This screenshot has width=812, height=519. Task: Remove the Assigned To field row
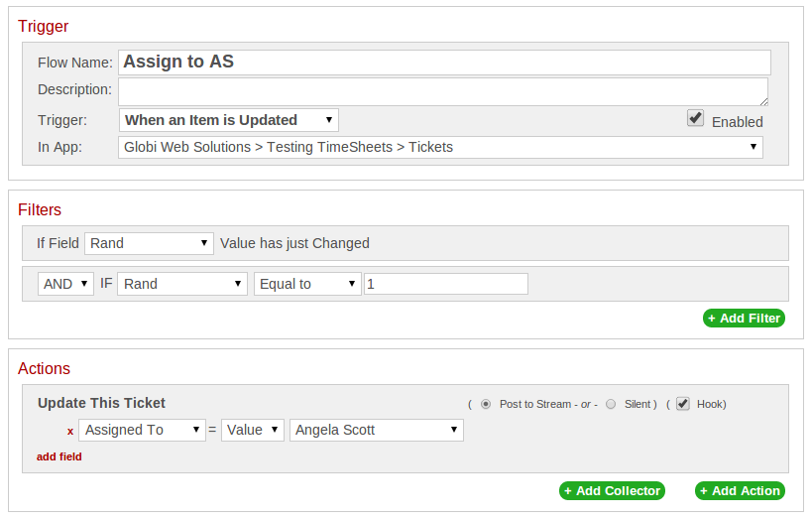[70, 431]
